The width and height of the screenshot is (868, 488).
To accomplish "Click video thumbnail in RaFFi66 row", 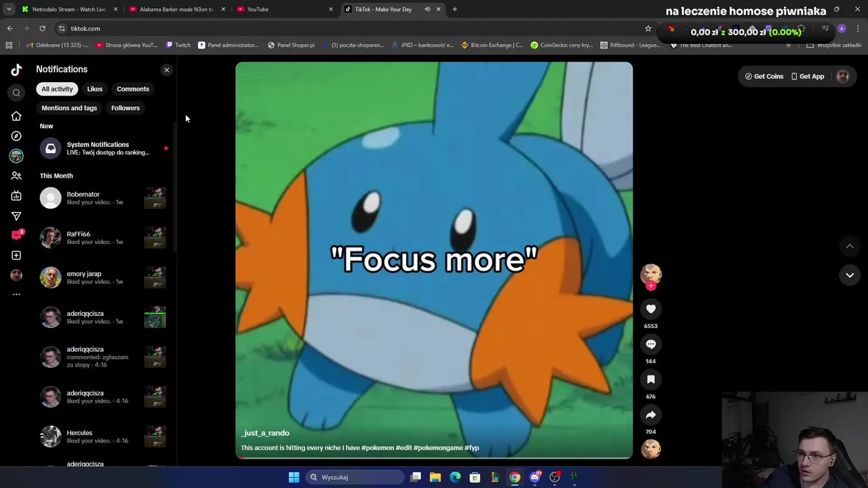I will 155,238.
